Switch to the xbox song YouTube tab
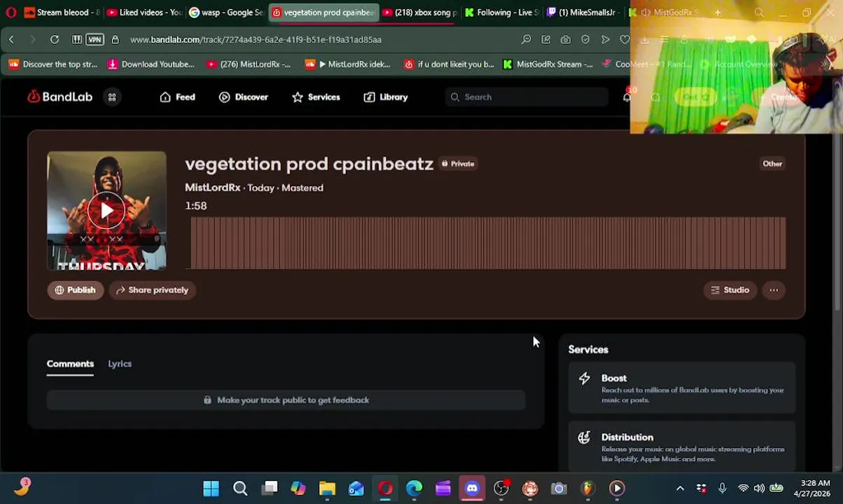843x504 pixels. click(x=419, y=12)
